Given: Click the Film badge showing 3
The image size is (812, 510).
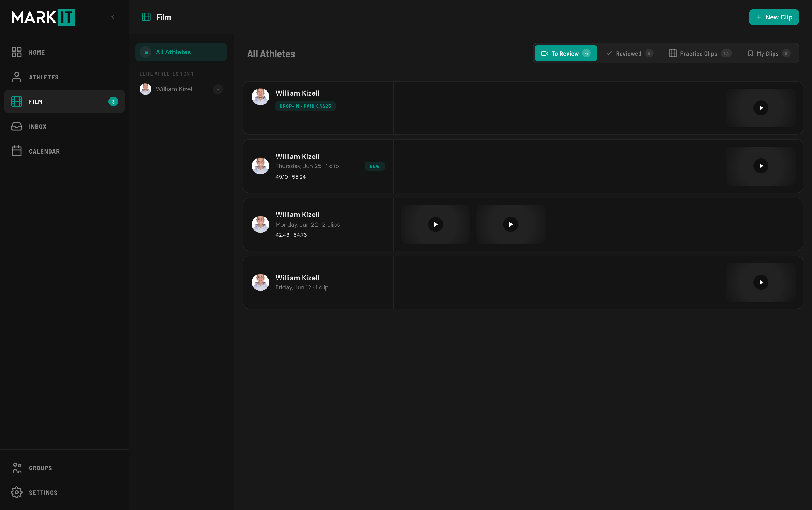Looking at the screenshot, I should pyautogui.click(x=113, y=101).
